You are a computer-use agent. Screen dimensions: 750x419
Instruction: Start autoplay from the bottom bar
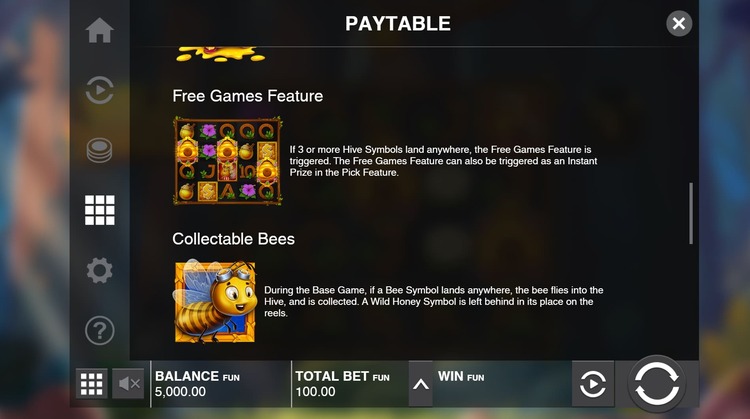593,384
